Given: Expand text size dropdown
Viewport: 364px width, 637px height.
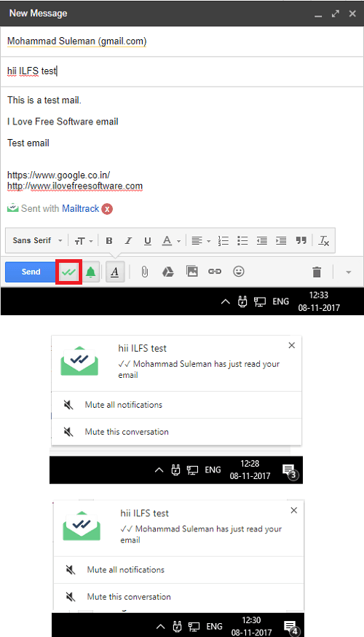Looking at the screenshot, I should (x=84, y=240).
